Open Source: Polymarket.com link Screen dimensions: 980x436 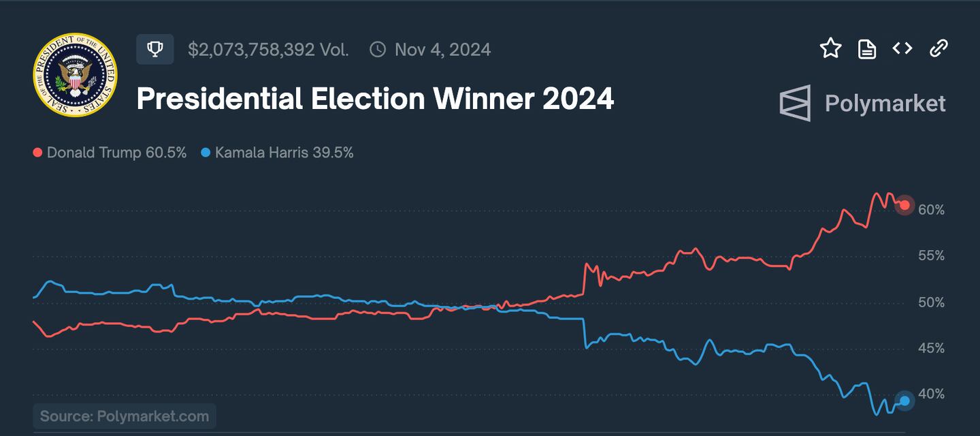point(124,416)
